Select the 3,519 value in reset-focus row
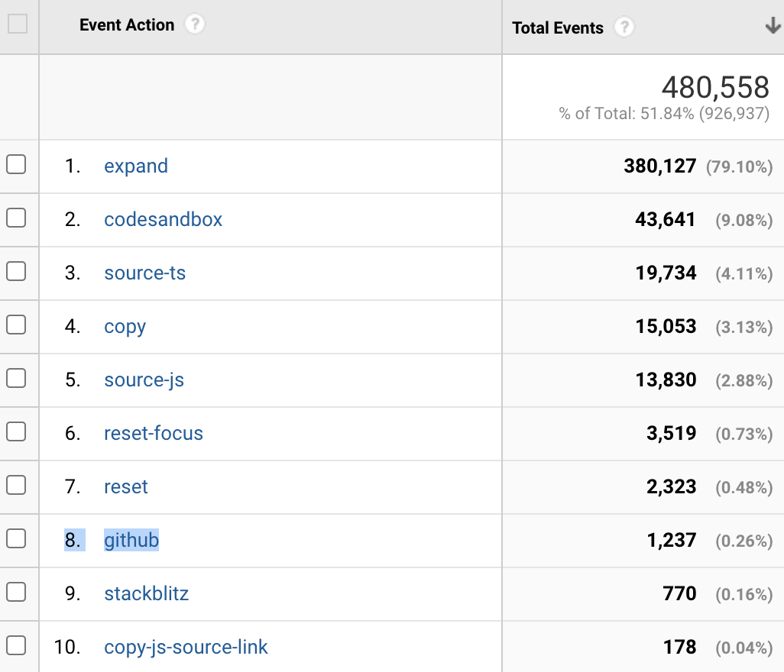Viewport: 784px width, 672px height. click(672, 433)
